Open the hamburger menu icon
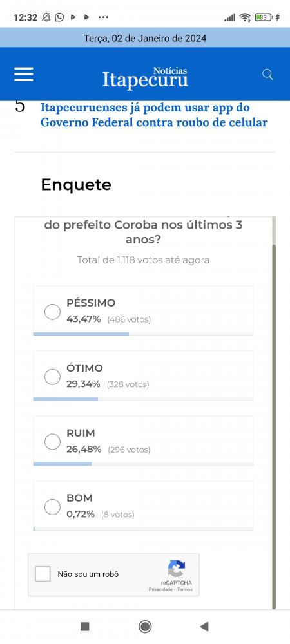This screenshot has width=290, height=644. [24, 74]
